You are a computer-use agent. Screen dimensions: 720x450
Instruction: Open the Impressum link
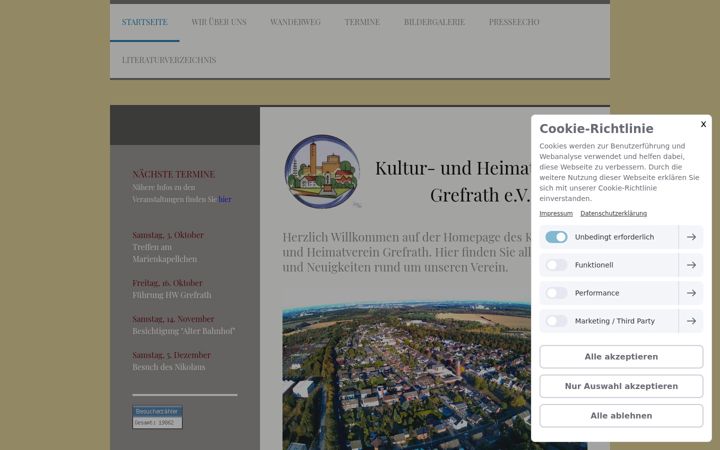click(556, 214)
